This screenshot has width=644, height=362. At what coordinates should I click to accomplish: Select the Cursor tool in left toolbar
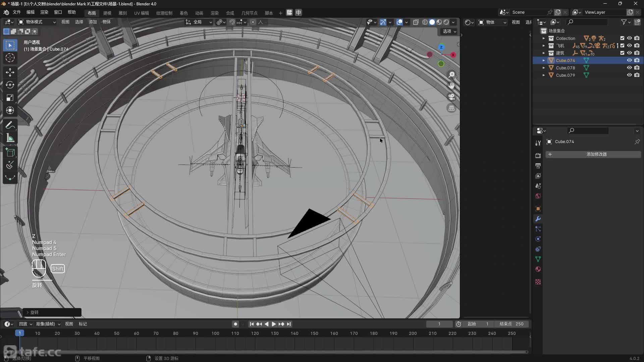pyautogui.click(x=10, y=58)
